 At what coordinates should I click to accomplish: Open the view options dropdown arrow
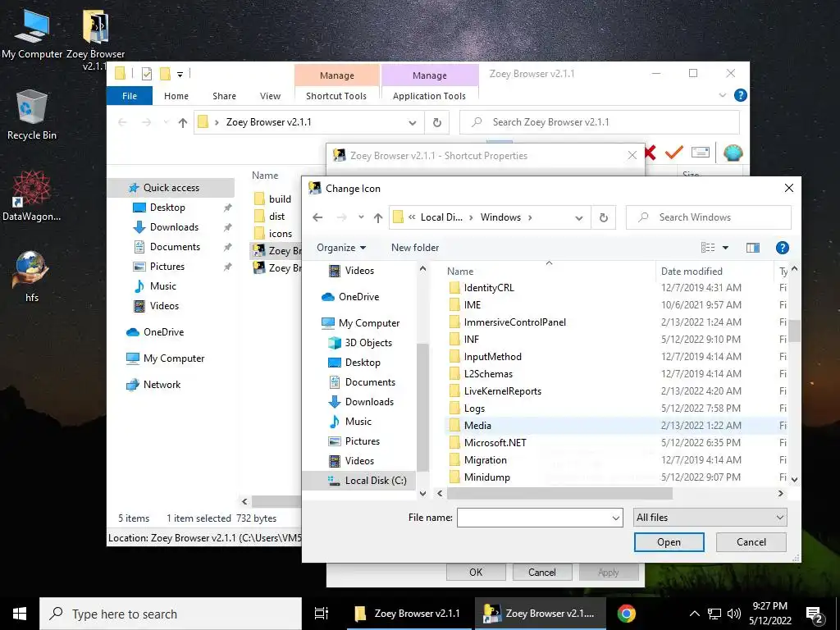click(x=725, y=248)
